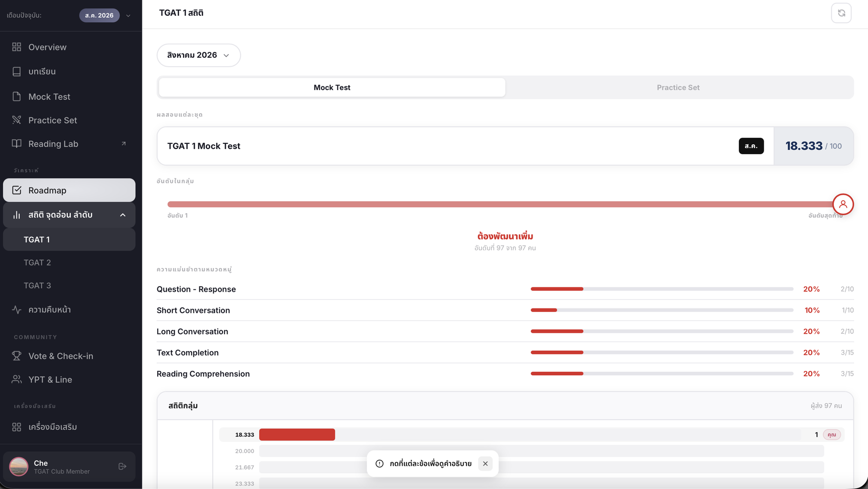Open บทเรียน in the sidebar
Viewport: 868px width, 489px height.
coord(69,72)
